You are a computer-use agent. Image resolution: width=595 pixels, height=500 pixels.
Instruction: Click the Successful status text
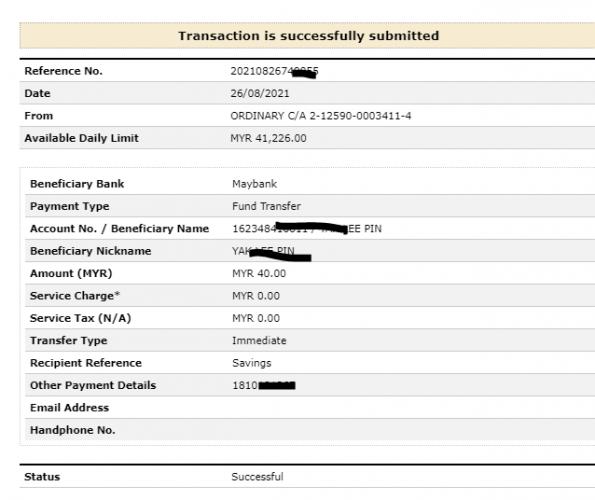pyautogui.click(x=257, y=477)
